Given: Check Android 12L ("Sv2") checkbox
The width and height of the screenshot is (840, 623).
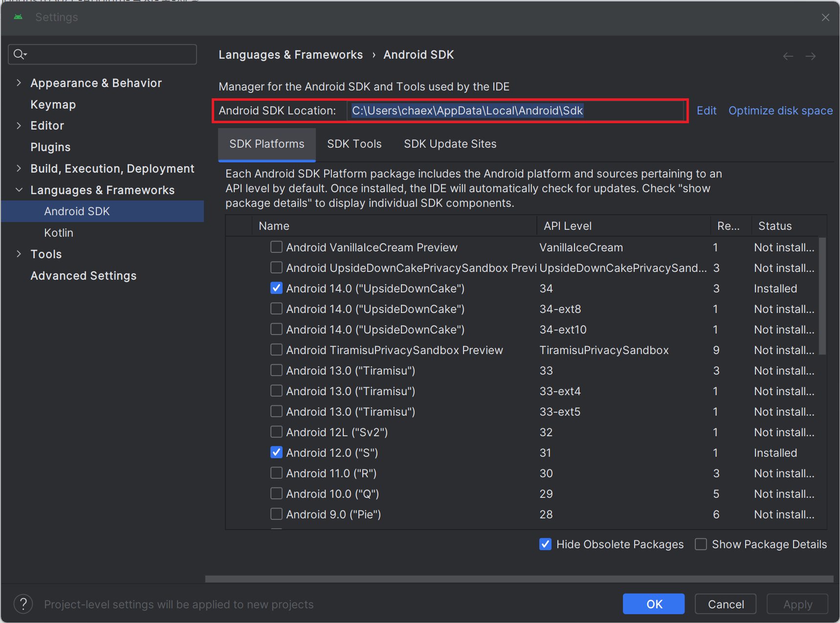Looking at the screenshot, I should pos(276,432).
